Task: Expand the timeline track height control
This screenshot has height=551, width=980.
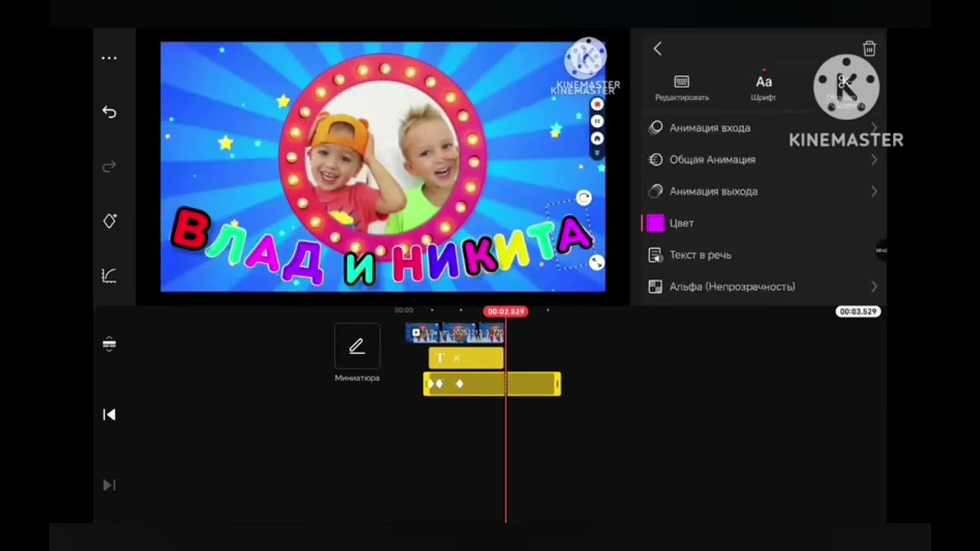Action: pyautogui.click(x=109, y=344)
